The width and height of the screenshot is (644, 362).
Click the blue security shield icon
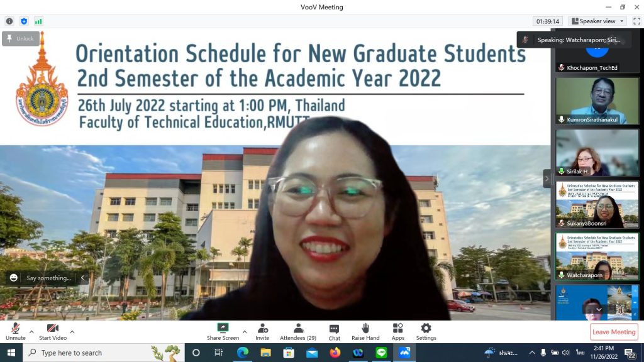pos(24,21)
